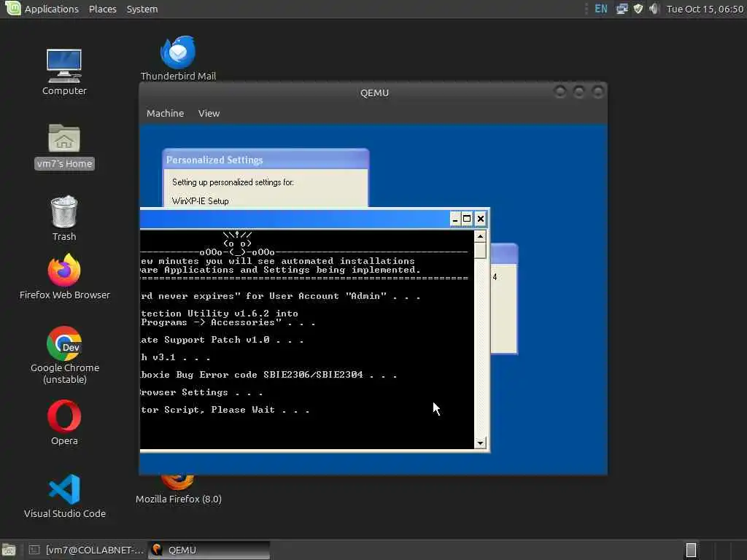Maximize the guest console window
Screen dimensions: 747x560
coord(467,219)
